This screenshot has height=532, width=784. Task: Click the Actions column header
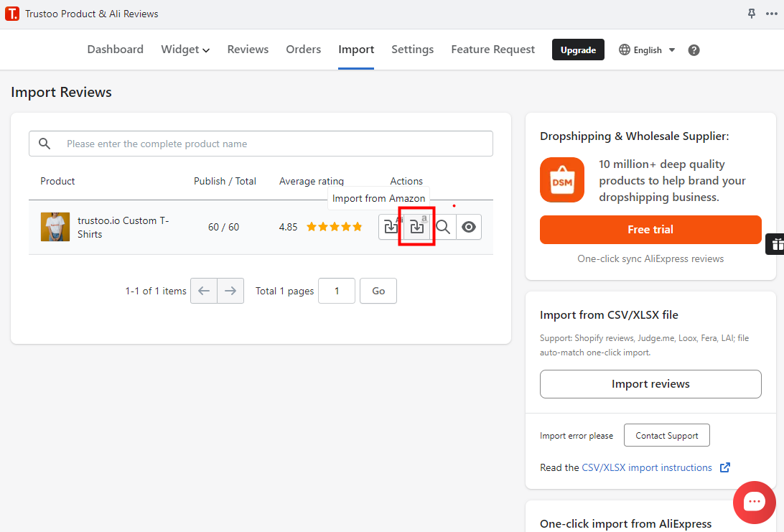click(x=406, y=181)
